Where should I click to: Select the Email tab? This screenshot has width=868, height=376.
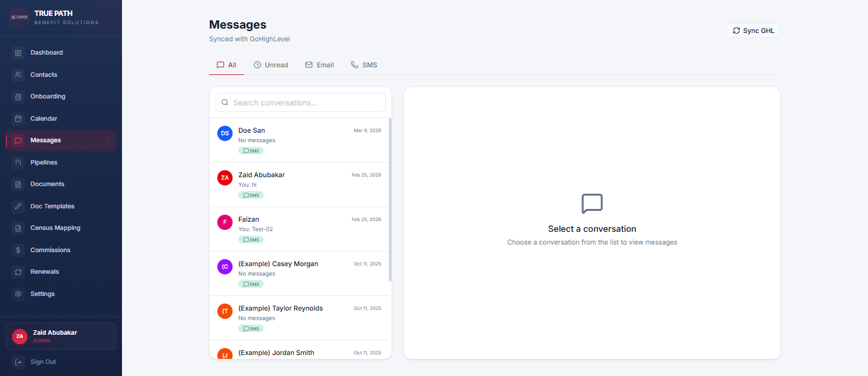[320, 64]
